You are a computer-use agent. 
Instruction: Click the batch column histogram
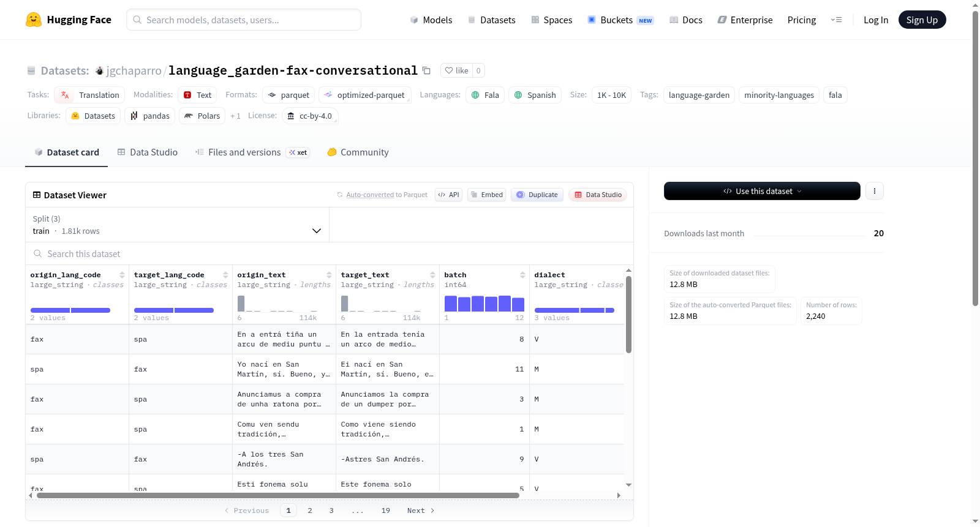[x=484, y=304]
